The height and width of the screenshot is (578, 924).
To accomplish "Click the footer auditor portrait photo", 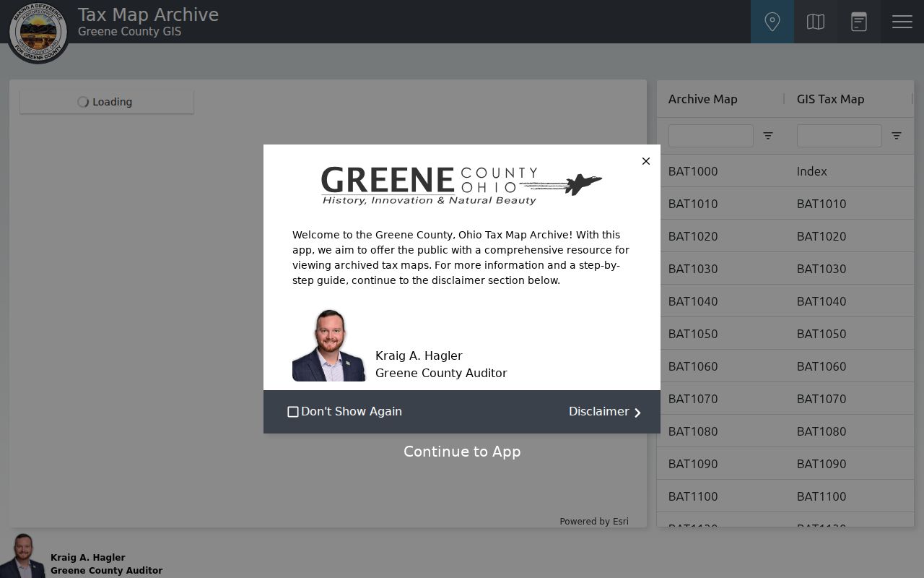I will 23,556.
